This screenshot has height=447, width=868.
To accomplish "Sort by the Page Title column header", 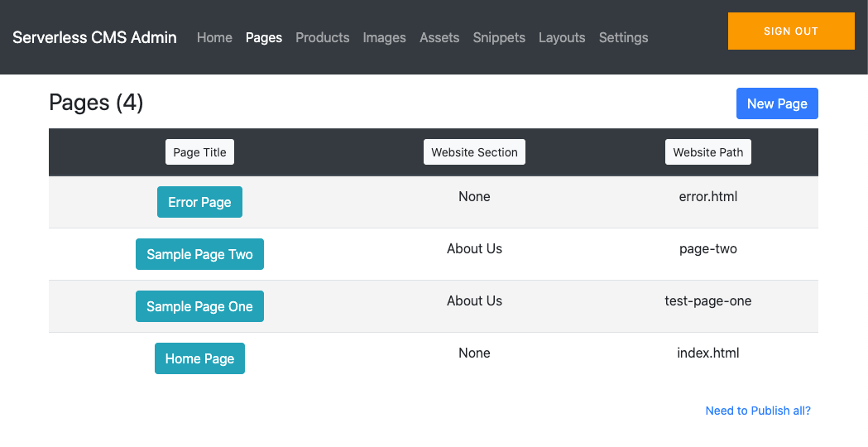I will tap(199, 152).
